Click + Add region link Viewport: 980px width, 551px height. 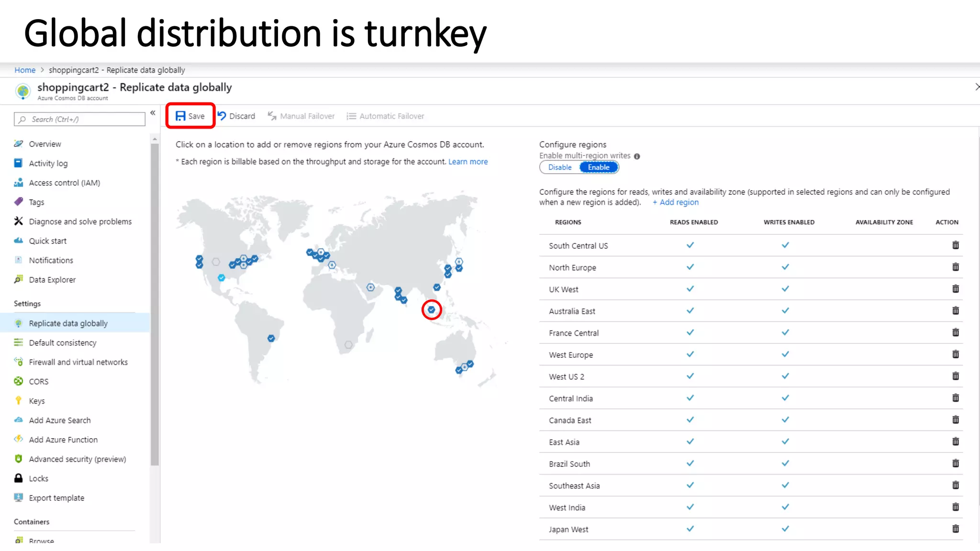point(676,202)
